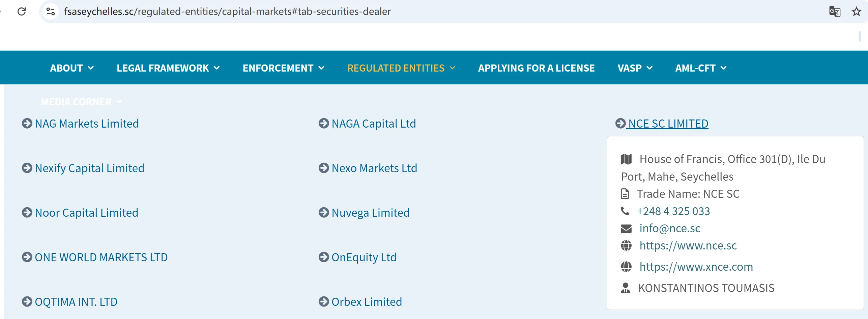The height and width of the screenshot is (319, 868).
Task: Expand Orbex Limited entry
Action: [x=367, y=302]
